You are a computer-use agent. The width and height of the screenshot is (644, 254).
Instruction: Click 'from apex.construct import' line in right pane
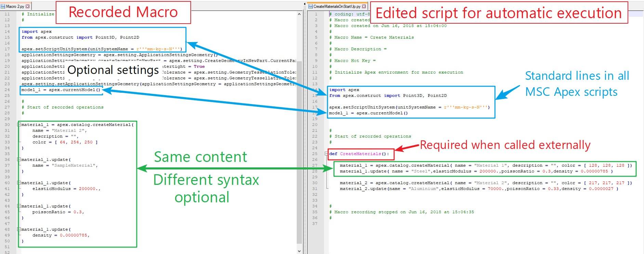388,96
